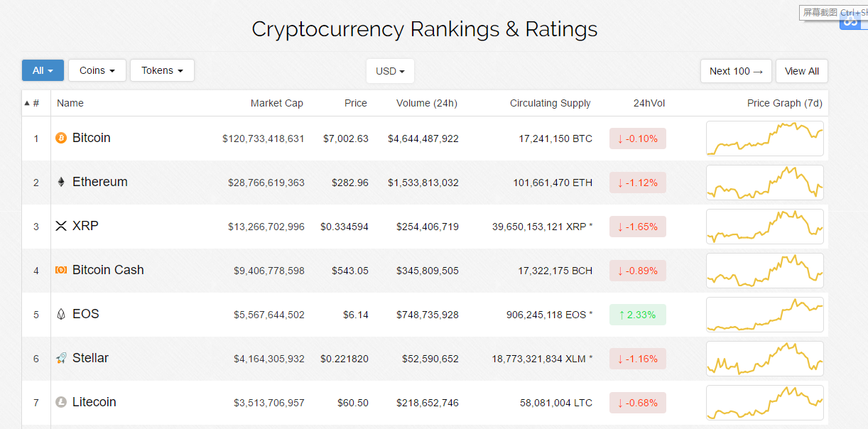Open Bitcoin's 7-day price graph
The width and height of the screenshot is (868, 429).
tap(764, 139)
